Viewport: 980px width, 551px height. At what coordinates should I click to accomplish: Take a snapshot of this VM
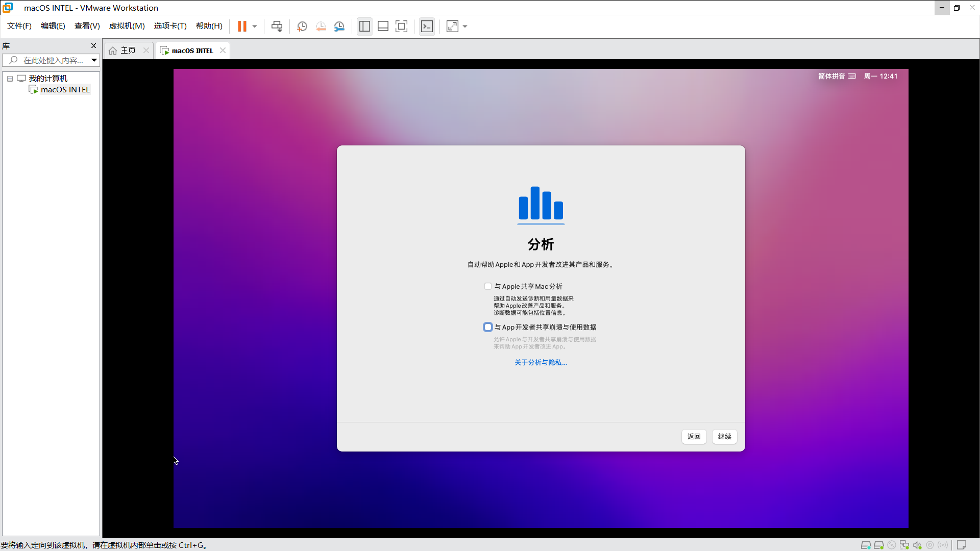[x=302, y=27]
